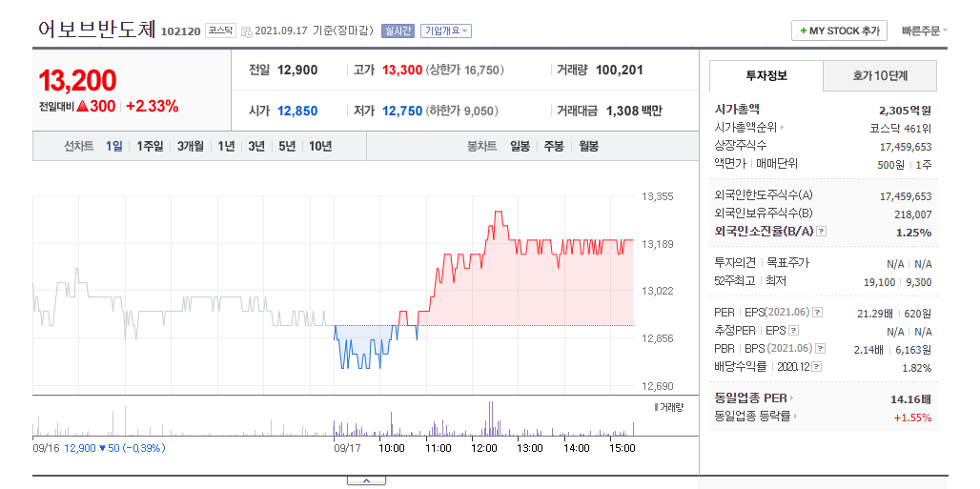Click the clock icon before the date 2021.09.17
The height and width of the screenshot is (489, 980).
(246, 31)
